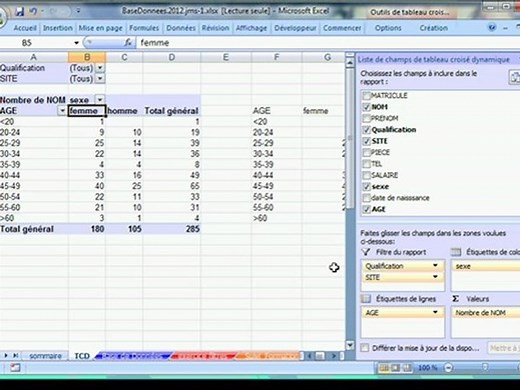Click the formula bar containing femme
This screenshot has height=390, width=520.
click(328, 43)
